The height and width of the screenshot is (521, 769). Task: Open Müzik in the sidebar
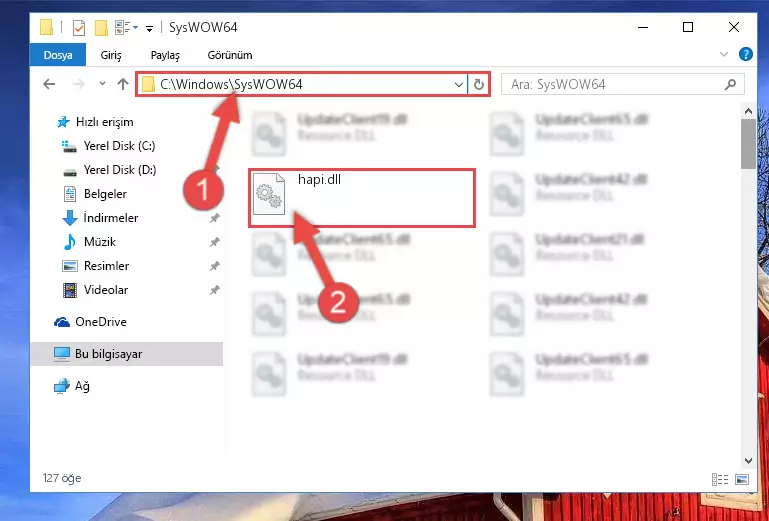click(100, 242)
